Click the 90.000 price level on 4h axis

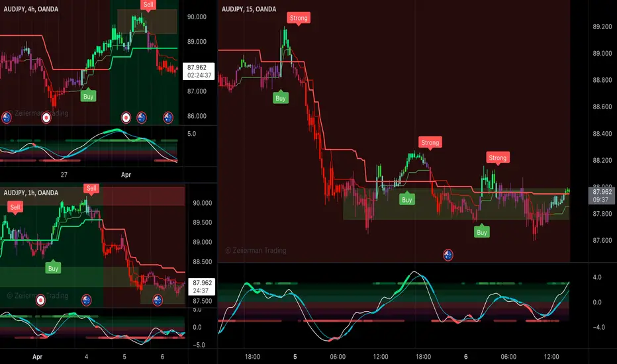[x=197, y=17]
